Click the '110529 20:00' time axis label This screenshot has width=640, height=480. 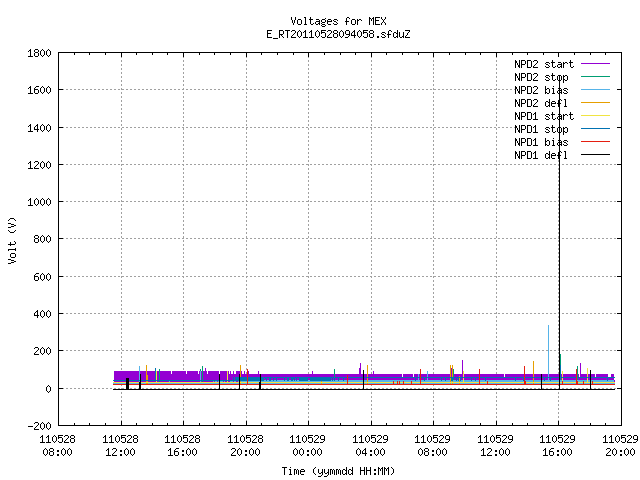pyautogui.click(x=620, y=446)
